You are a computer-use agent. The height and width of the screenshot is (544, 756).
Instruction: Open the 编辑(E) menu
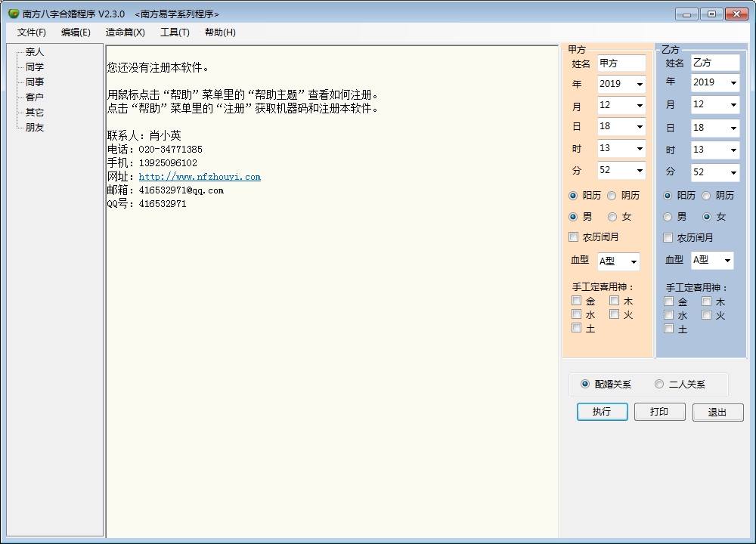click(76, 32)
